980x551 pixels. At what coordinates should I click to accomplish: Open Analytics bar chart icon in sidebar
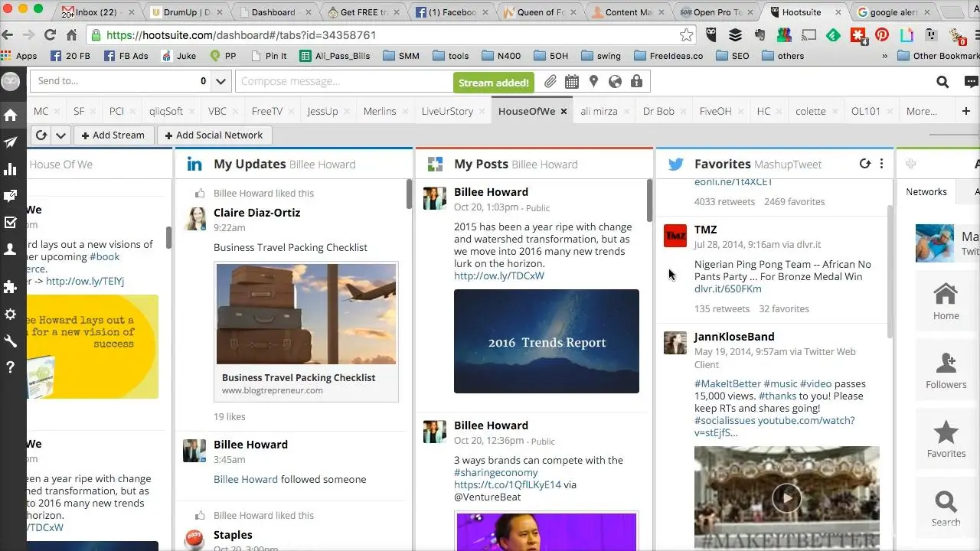[11, 169]
